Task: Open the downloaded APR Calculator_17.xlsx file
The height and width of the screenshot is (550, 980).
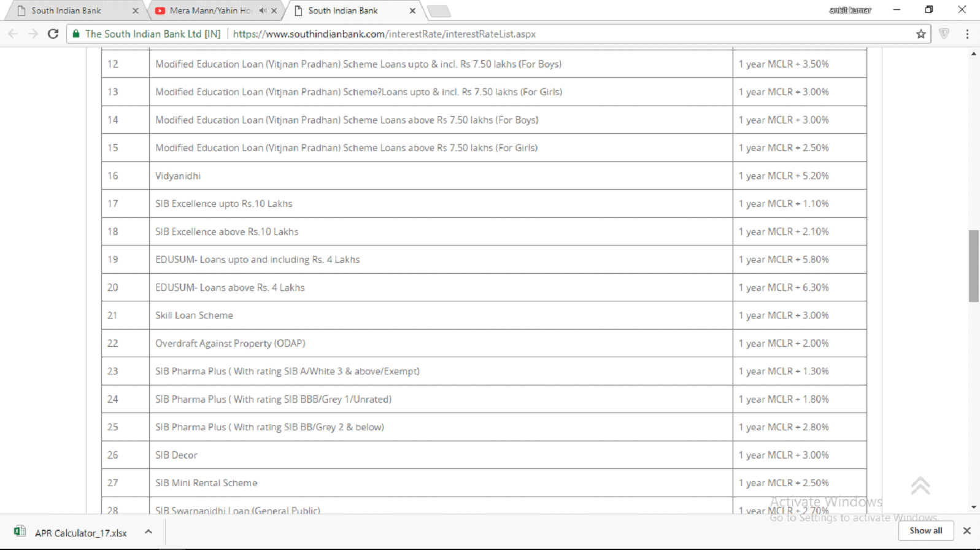Action: click(80, 533)
